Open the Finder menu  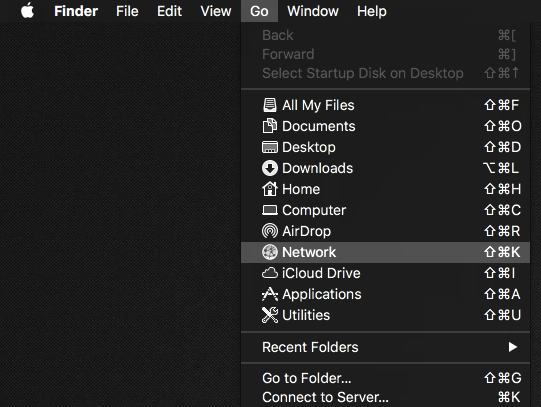pyautogui.click(x=76, y=11)
